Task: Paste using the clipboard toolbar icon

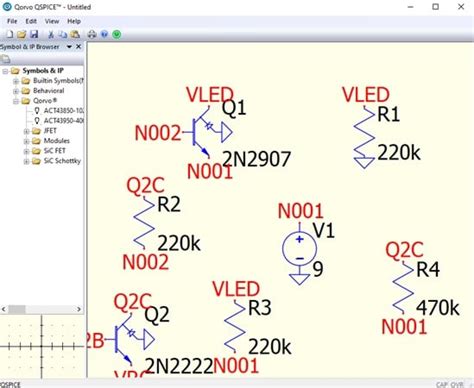Action: (x=75, y=34)
